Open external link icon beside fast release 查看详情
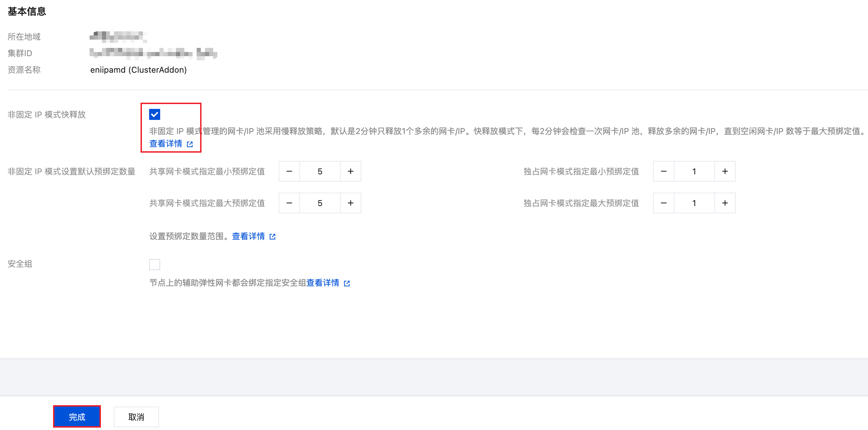Image resolution: width=868 pixels, height=430 pixels. pos(190,144)
